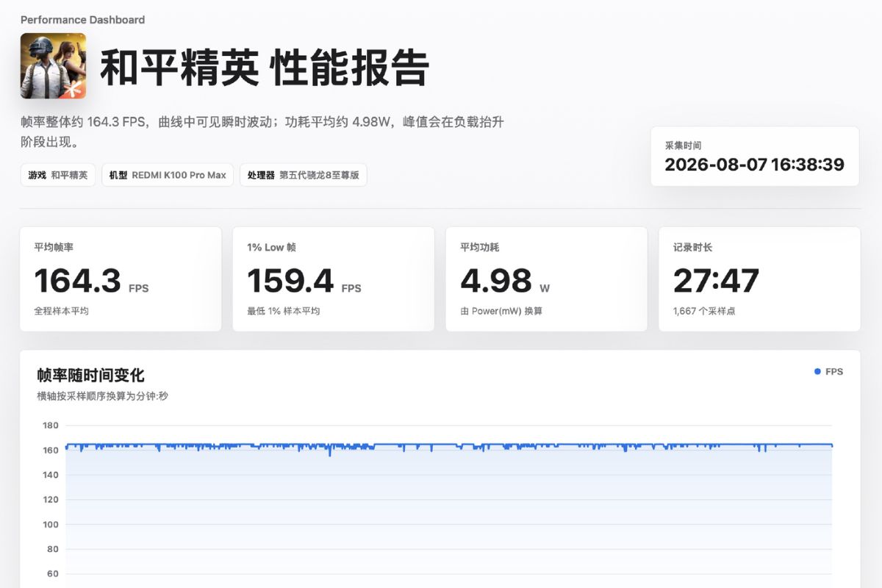
Task: Click the 160 y-axis label
Action: click(x=51, y=451)
